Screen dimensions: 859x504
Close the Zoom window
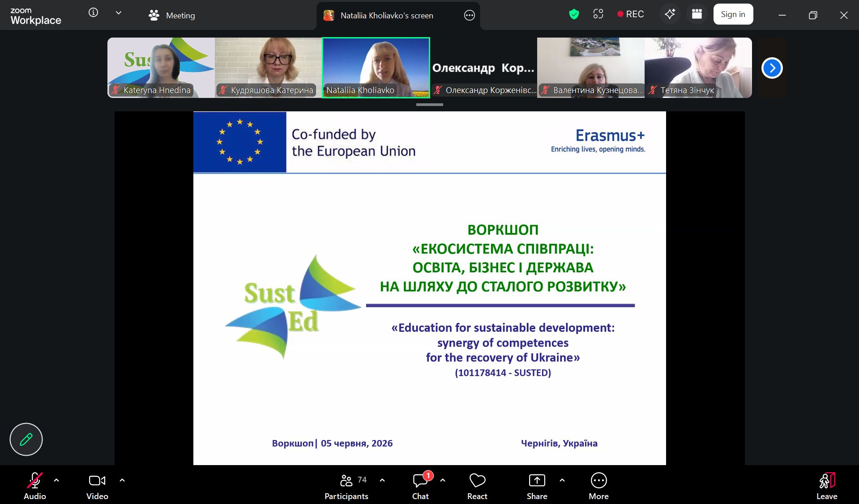[x=844, y=15]
